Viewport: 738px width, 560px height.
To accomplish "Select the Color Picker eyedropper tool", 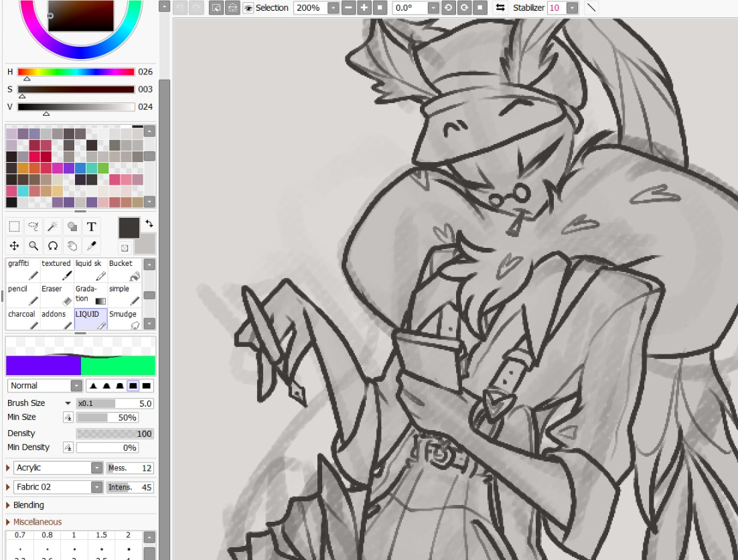I will 92,246.
